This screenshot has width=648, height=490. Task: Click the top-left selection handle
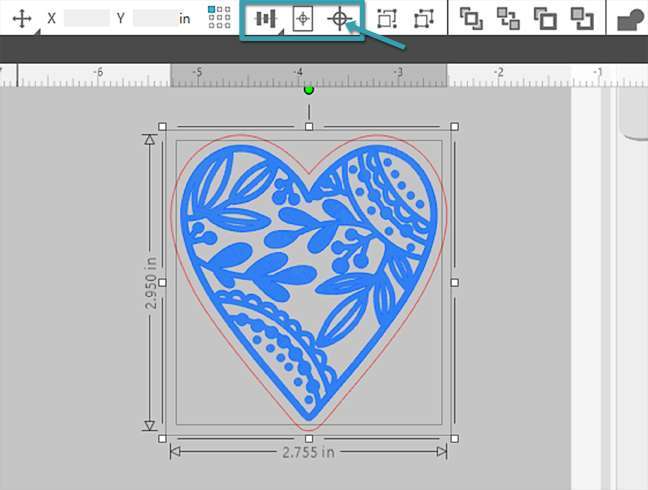(x=162, y=126)
